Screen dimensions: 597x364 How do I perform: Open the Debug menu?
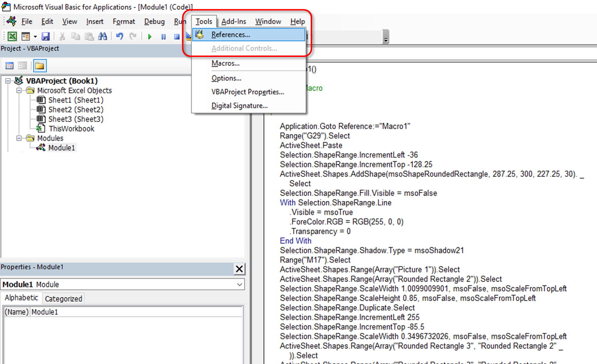pyautogui.click(x=154, y=21)
